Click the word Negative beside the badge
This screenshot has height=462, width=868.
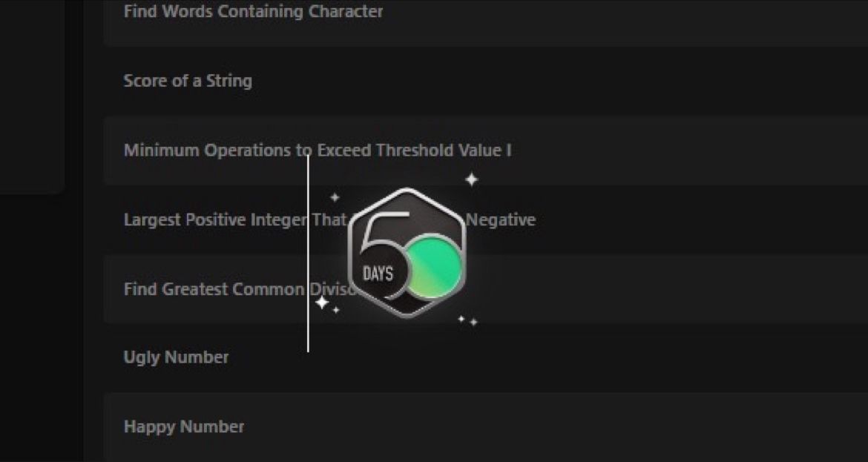coord(501,220)
